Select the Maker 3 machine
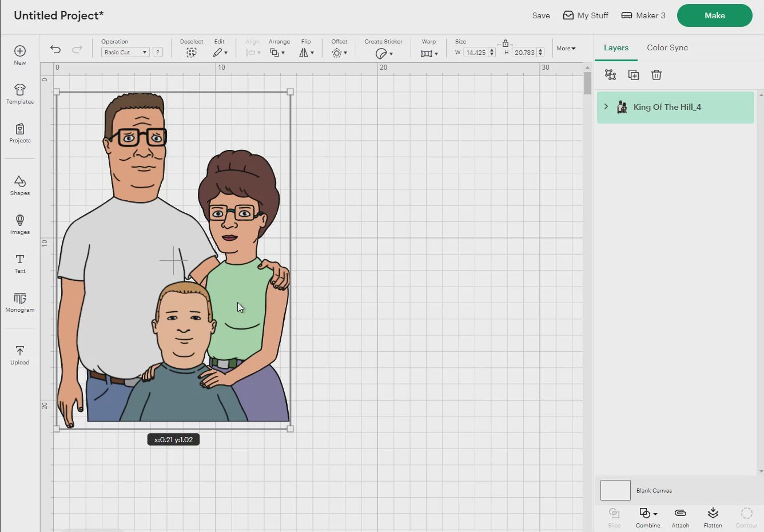 [643, 15]
